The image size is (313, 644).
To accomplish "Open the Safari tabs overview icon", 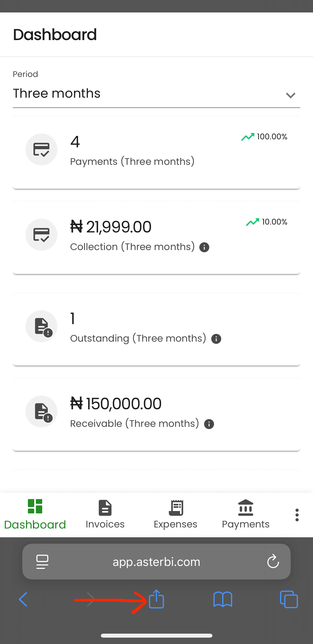I will (289, 599).
